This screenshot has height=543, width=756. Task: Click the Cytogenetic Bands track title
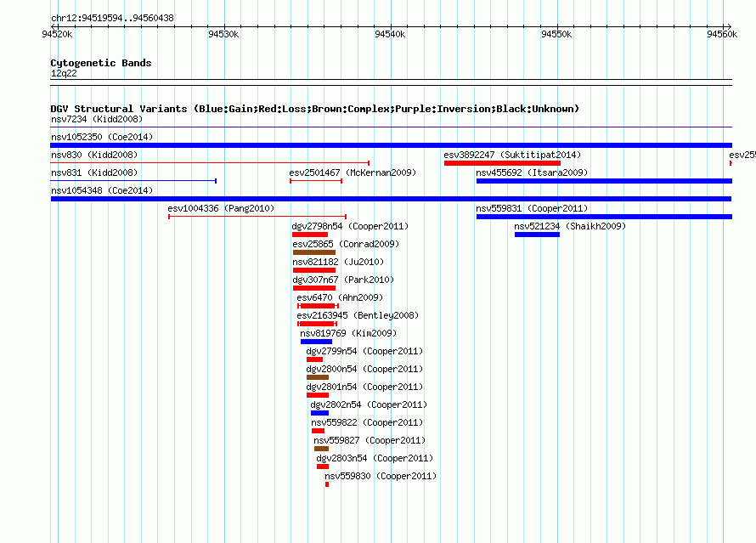[101, 63]
